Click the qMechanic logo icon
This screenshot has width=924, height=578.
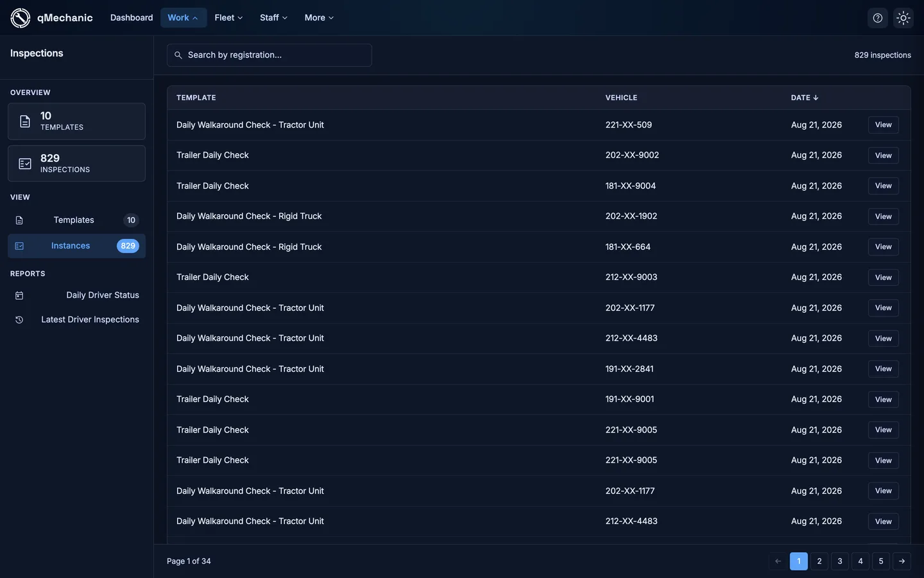20,18
